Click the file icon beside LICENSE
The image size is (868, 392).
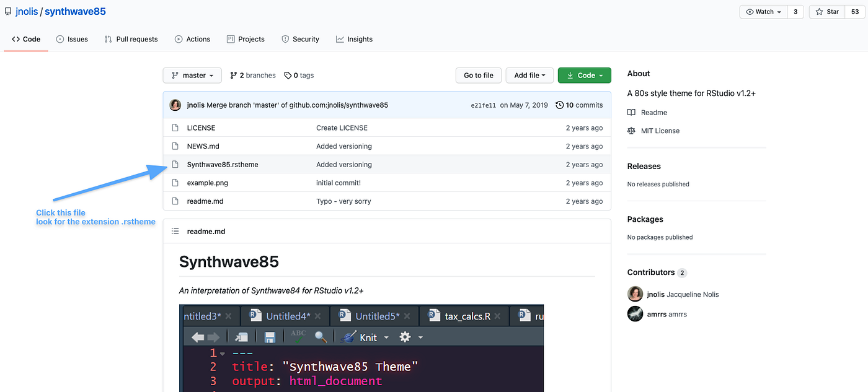(x=175, y=128)
